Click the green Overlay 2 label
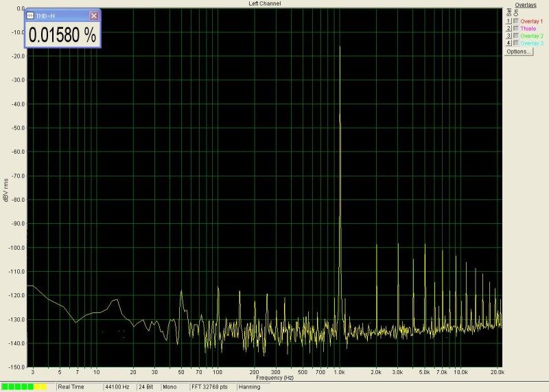This screenshot has width=549, height=392. coord(532,36)
